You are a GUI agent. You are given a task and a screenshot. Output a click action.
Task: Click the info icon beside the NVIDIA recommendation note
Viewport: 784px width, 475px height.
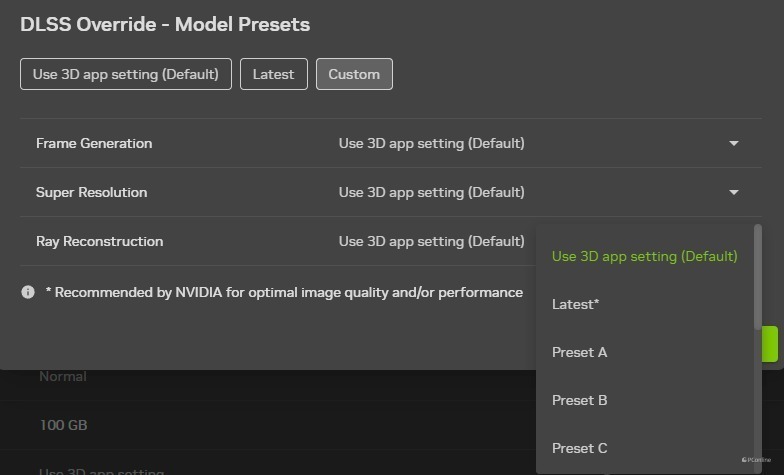[28, 292]
